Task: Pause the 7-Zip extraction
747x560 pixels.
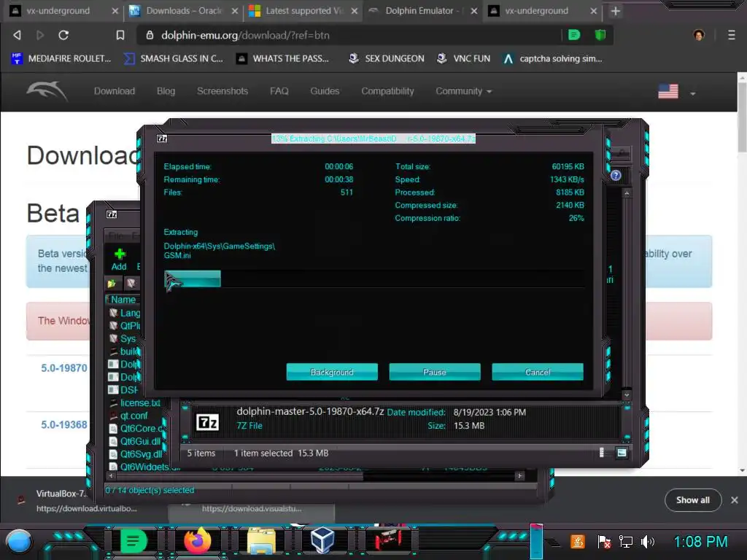Action: coord(435,372)
